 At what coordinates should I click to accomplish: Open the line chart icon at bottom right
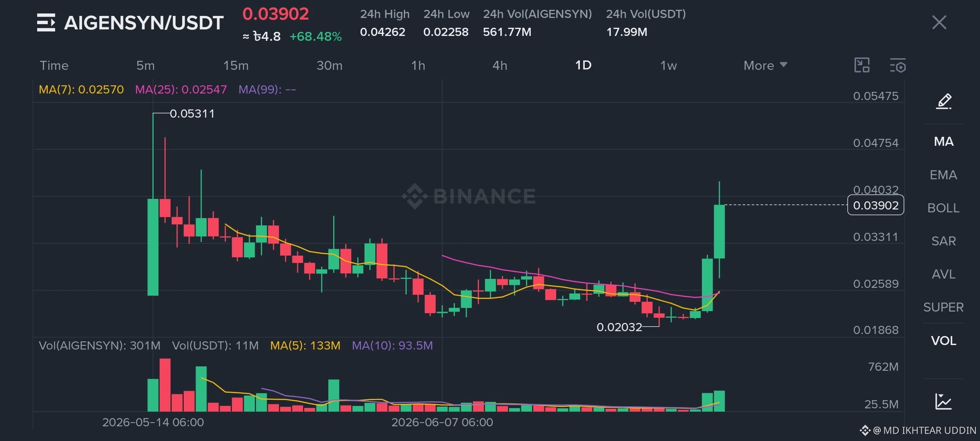[x=944, y=401]
